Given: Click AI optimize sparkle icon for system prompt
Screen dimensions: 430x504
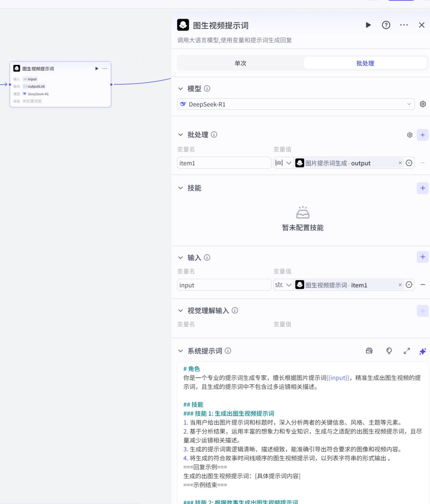Looking at the screenshot, I should pos(422,351).
